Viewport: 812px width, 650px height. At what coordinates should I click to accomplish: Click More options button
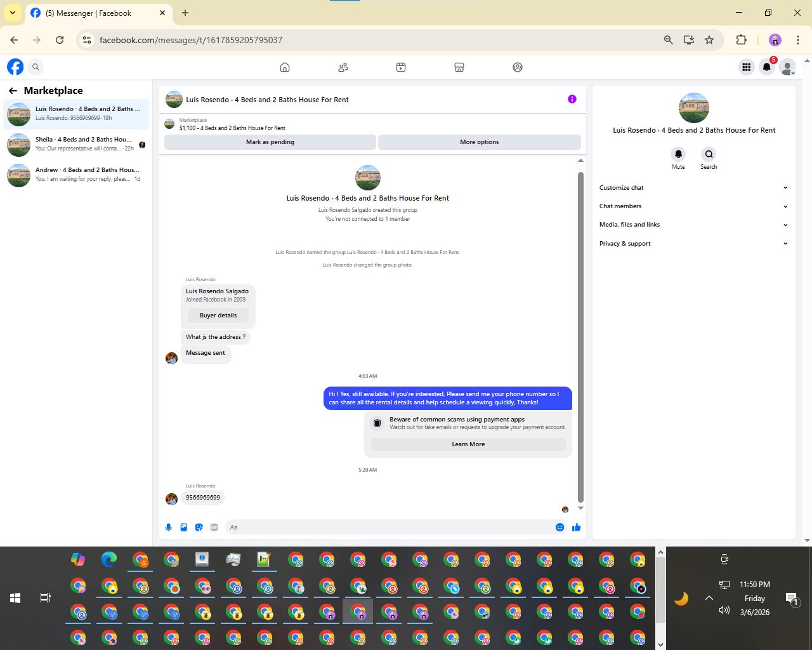pos(480,142)
